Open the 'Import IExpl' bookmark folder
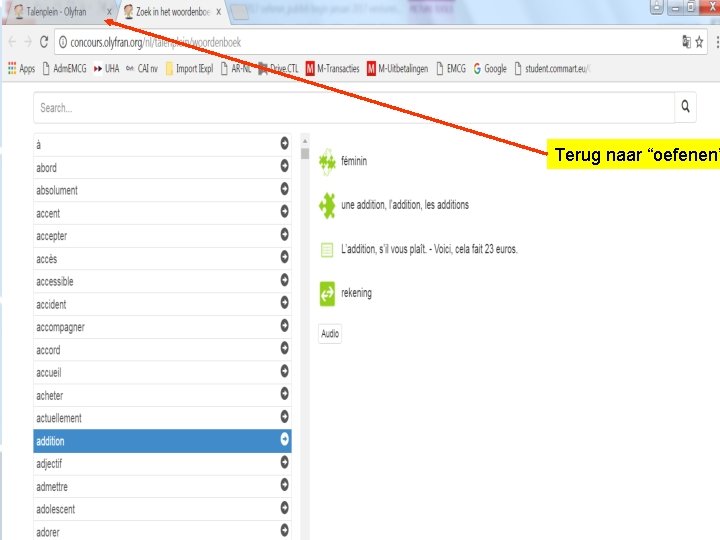The image size is (720, 540). click(x=189, y=68)
